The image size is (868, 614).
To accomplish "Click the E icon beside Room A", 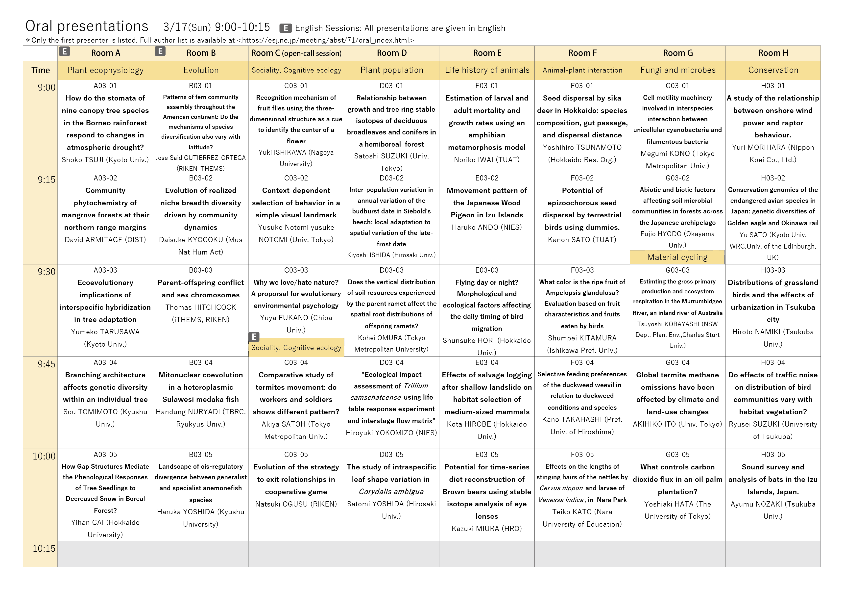I will click(x=65, y=51).
